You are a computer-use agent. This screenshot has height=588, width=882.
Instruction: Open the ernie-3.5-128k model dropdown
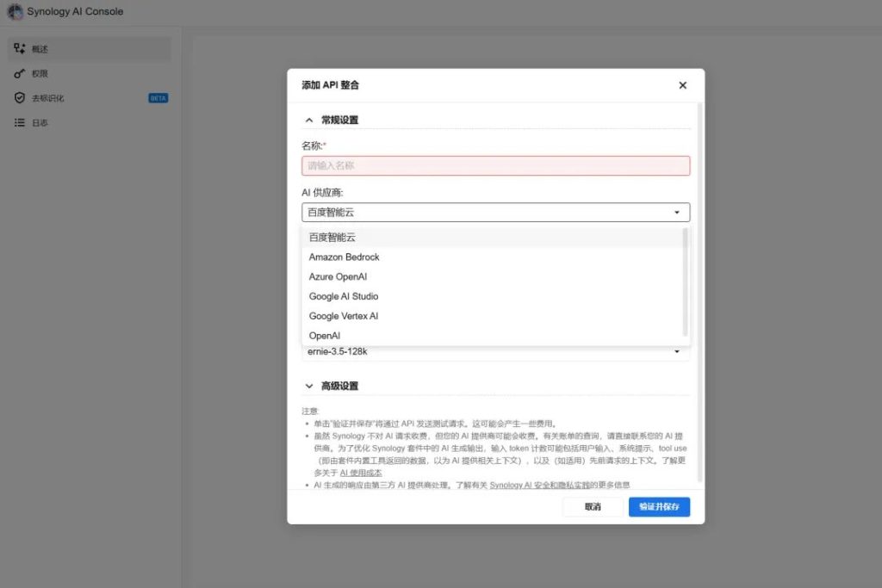495,351
